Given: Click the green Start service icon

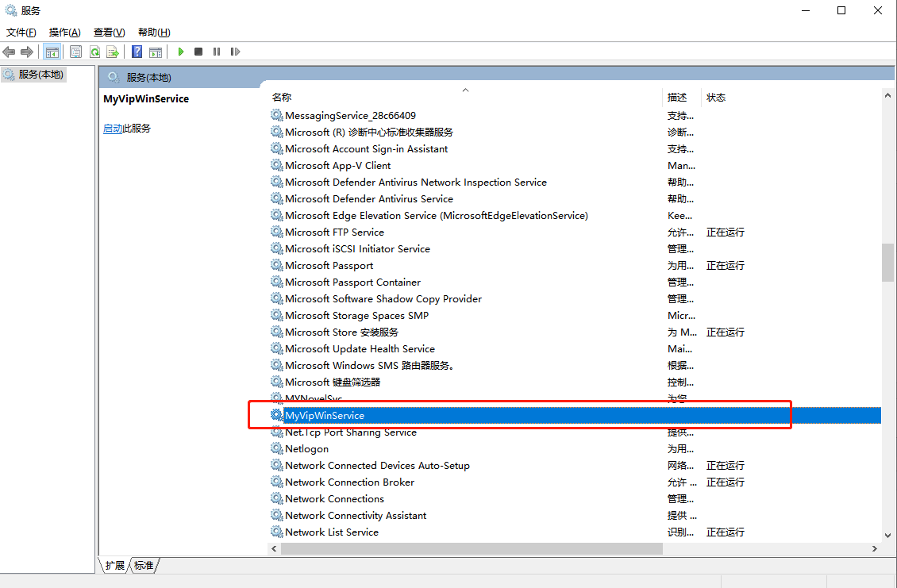Looking at the screenshot, I should click(x=181, y=52).
